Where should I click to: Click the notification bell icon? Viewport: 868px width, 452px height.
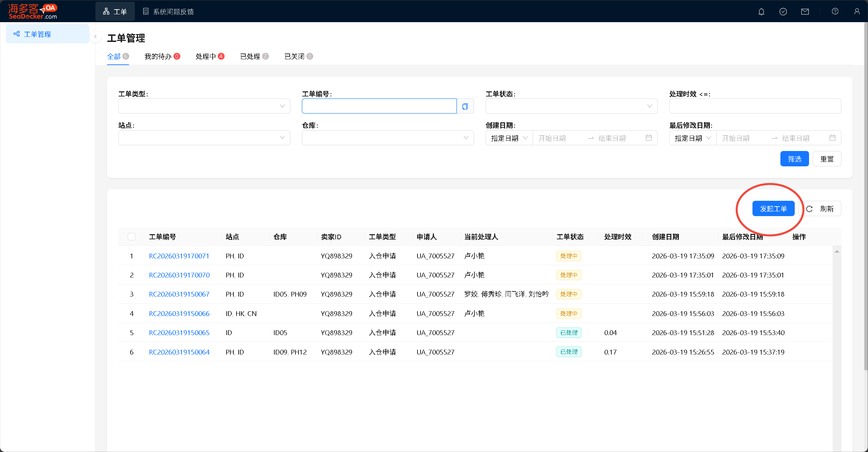[761, 12]
